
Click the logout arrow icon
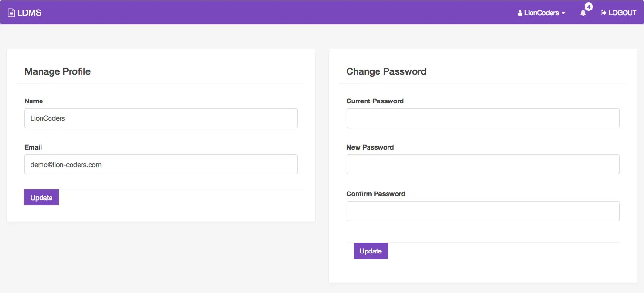603,13
